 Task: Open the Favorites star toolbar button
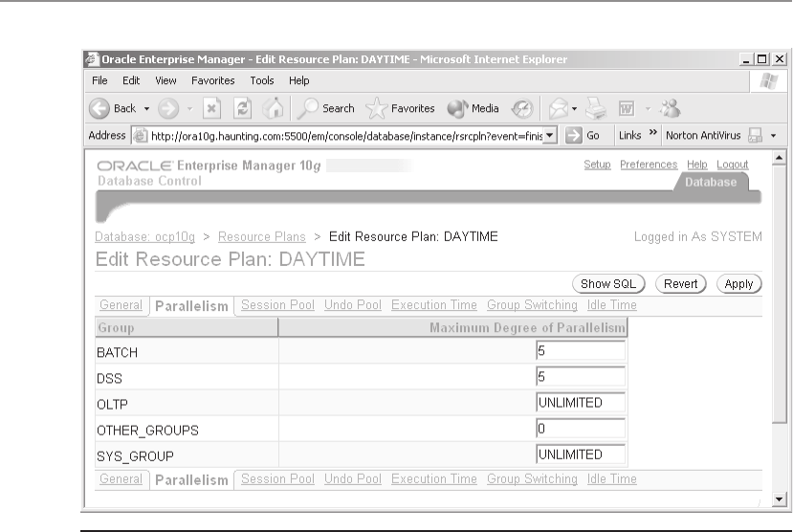click(x=400, y=108)
